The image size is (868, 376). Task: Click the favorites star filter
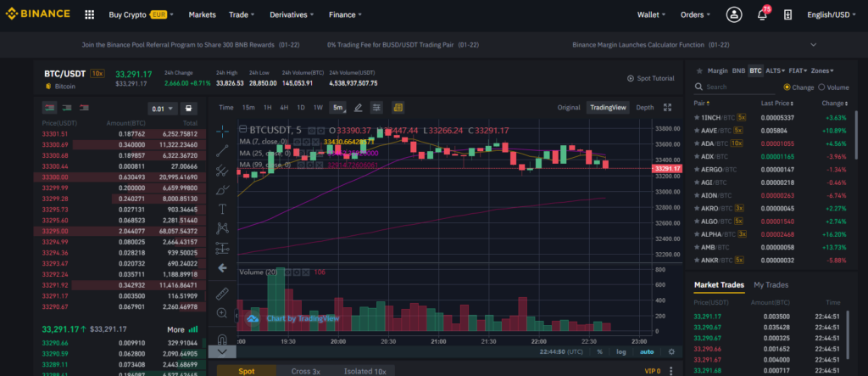(x=699, y=71)
